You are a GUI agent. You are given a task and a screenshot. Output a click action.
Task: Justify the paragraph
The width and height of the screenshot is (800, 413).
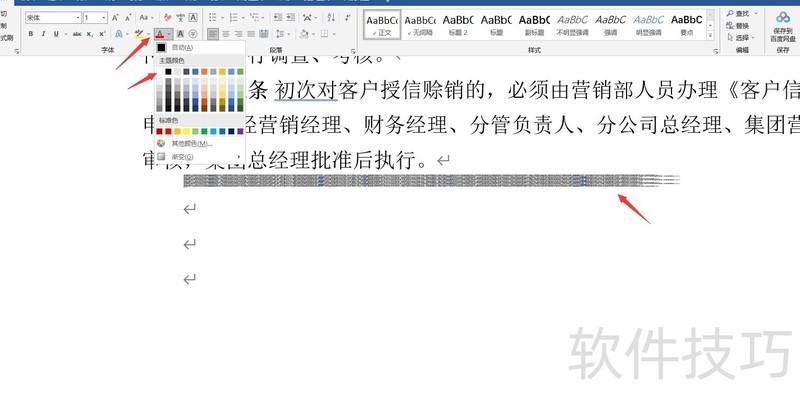click(251, 34)
